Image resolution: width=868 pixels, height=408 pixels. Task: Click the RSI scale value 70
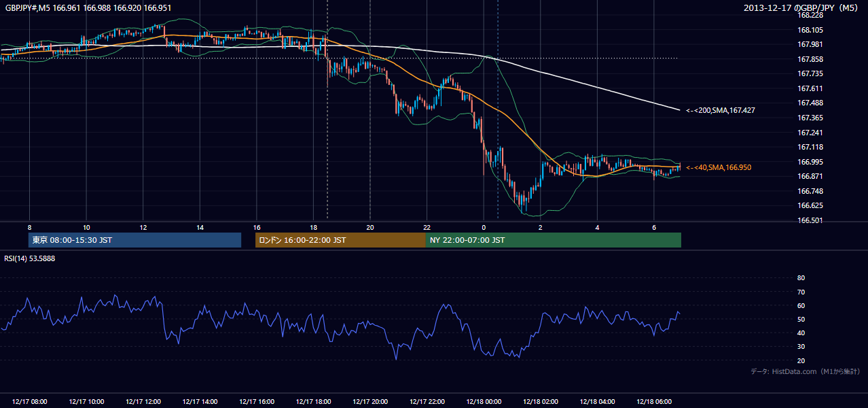click(801, 292)
